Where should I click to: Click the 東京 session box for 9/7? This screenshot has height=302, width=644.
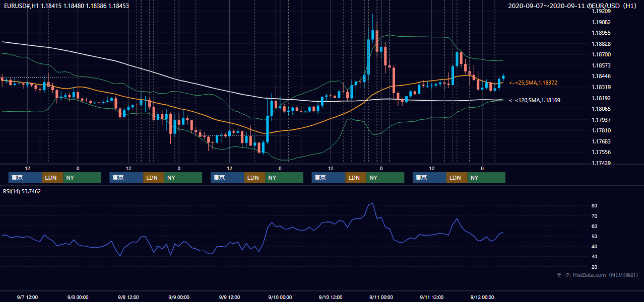(25, 178)
